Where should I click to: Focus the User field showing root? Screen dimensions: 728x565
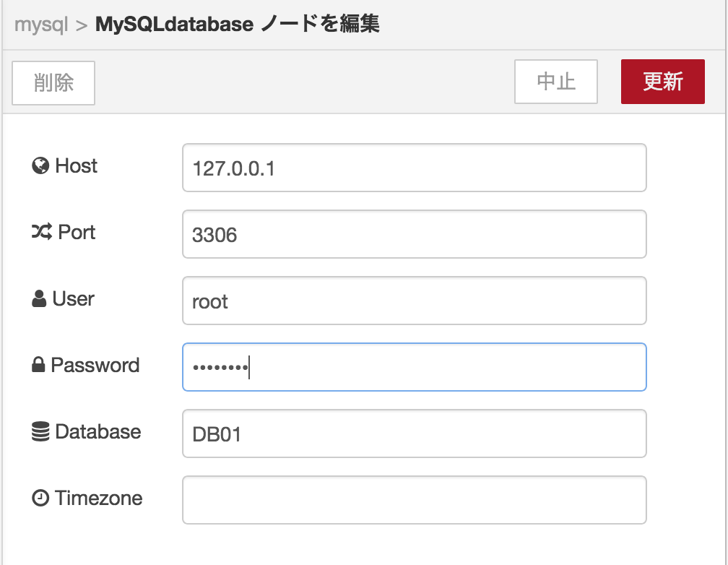click(414, 301)
